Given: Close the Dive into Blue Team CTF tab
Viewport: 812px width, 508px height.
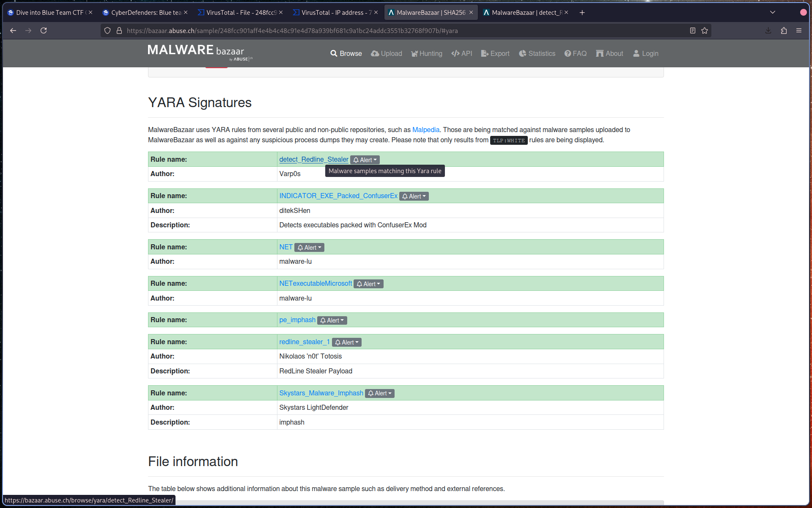Looking at the screenshot, I should [91, 13].
